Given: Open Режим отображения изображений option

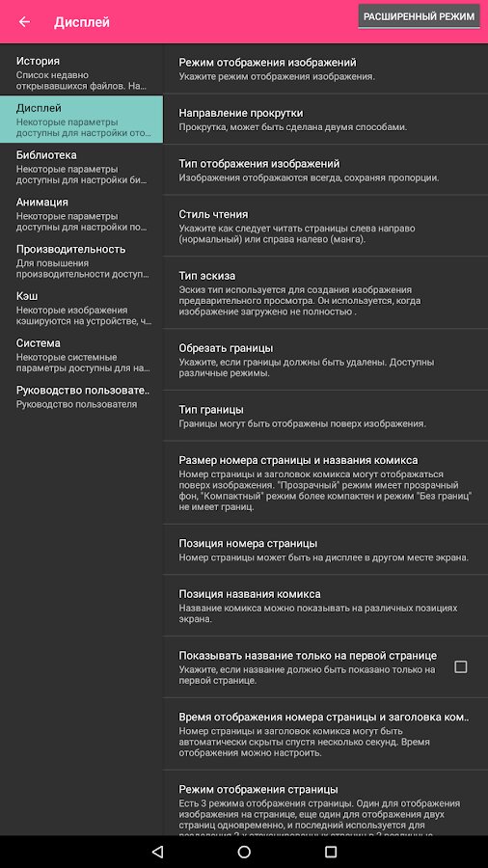Looking at the screenshot, I should click(x=325, y=68).
